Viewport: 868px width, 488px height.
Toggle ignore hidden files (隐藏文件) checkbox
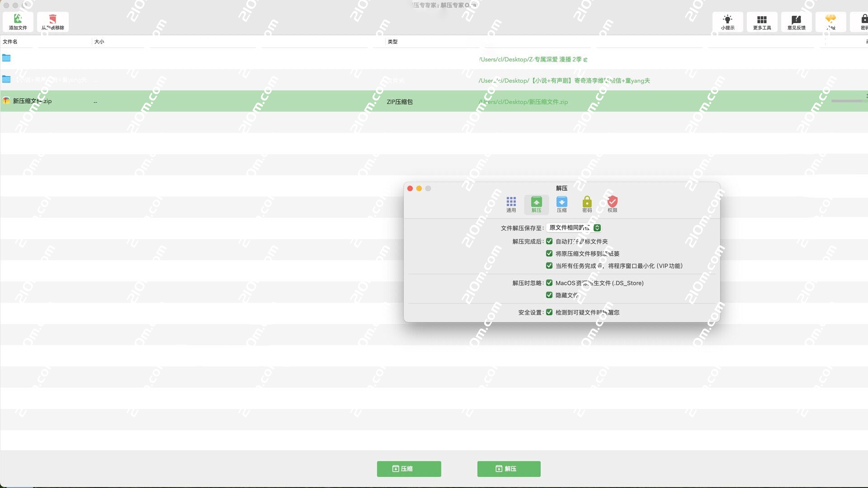pos(549,295)
